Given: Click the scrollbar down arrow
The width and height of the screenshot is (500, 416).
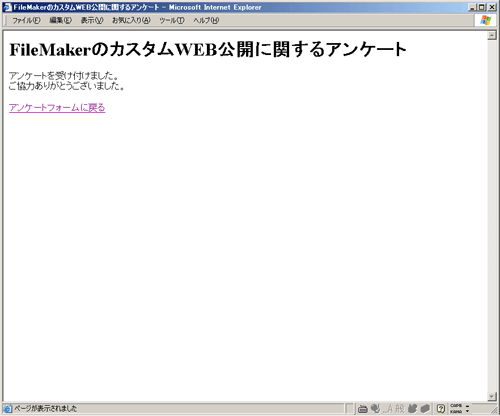Looking at the screenshot, I should (492, 396).
